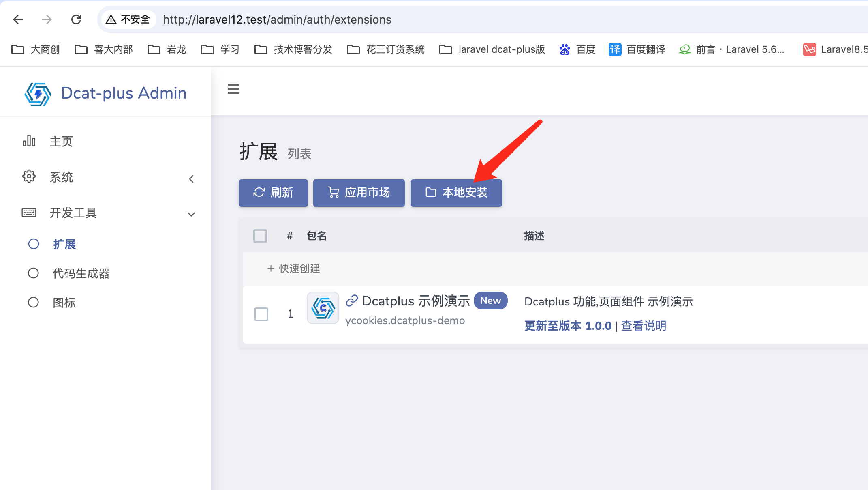Expand the 系统 menu chevron
Screen dimensions: 868x490
191,179
